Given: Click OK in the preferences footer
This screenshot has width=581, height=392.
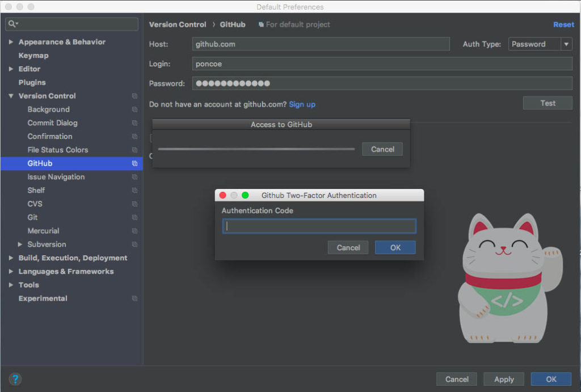Looking at the screenshot, I should click(551, 380).
